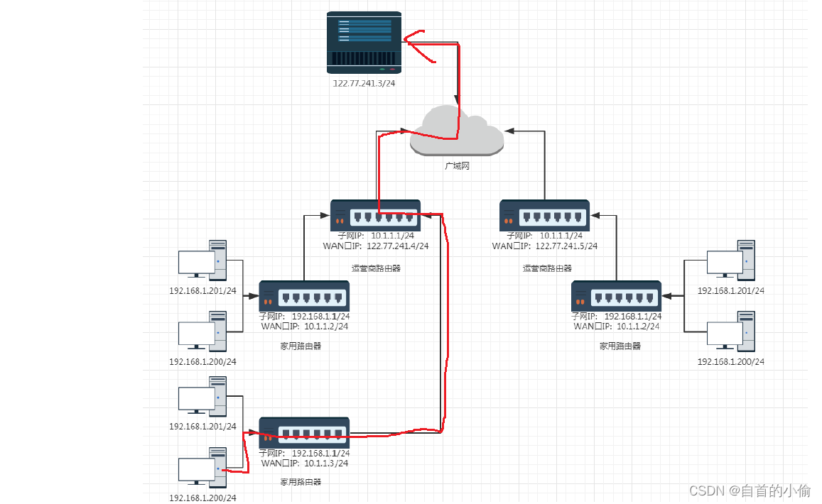Image resolution: width=822 pixels, height=504 pixels.
Task: Select the 广域网 label under the cloud
Action: (x=457, y=166)
